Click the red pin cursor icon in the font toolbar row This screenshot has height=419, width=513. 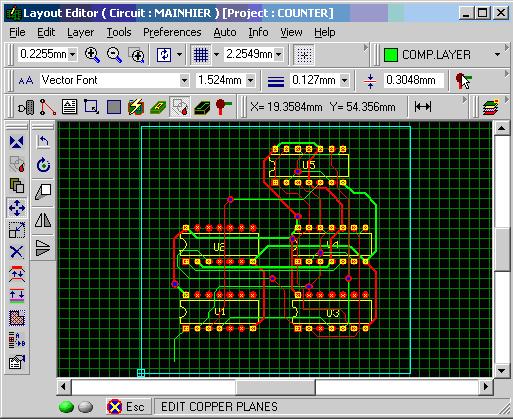[x=464, y=81]
